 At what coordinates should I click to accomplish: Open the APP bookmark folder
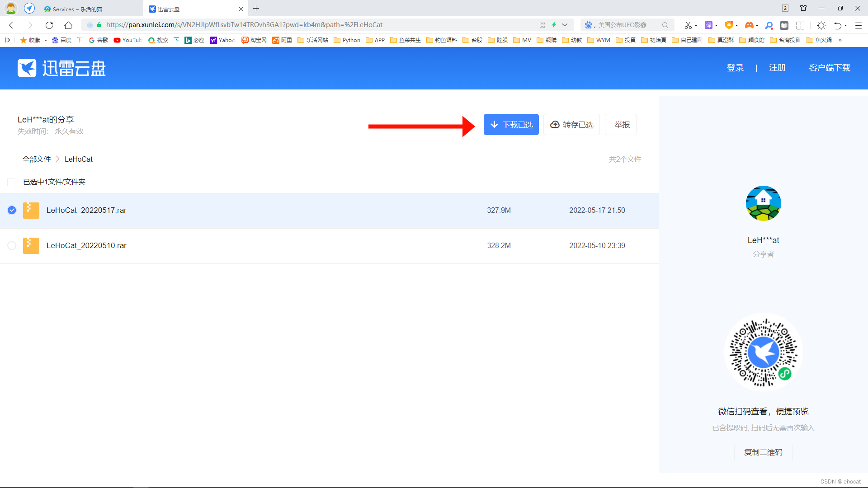[375, 40]
